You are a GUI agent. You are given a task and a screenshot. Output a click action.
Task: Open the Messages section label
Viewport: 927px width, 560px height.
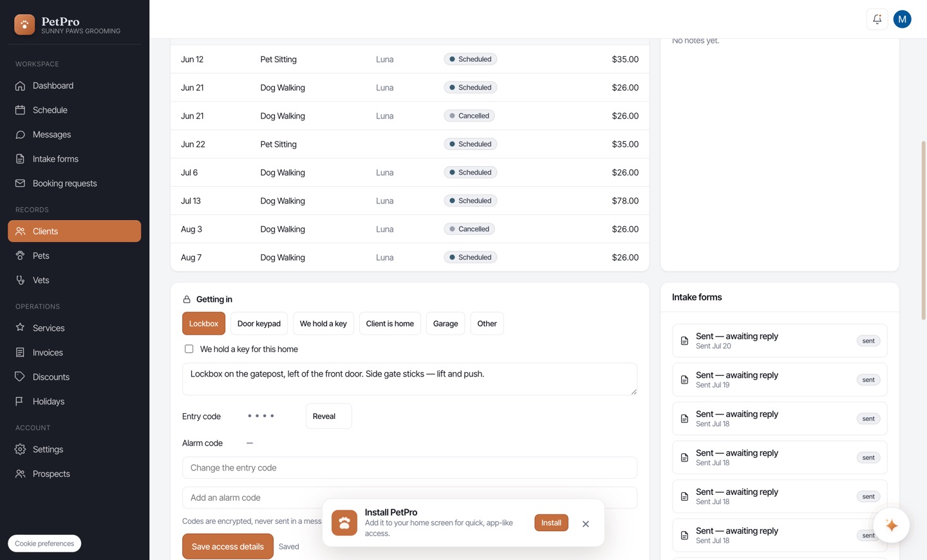[51, 135]
